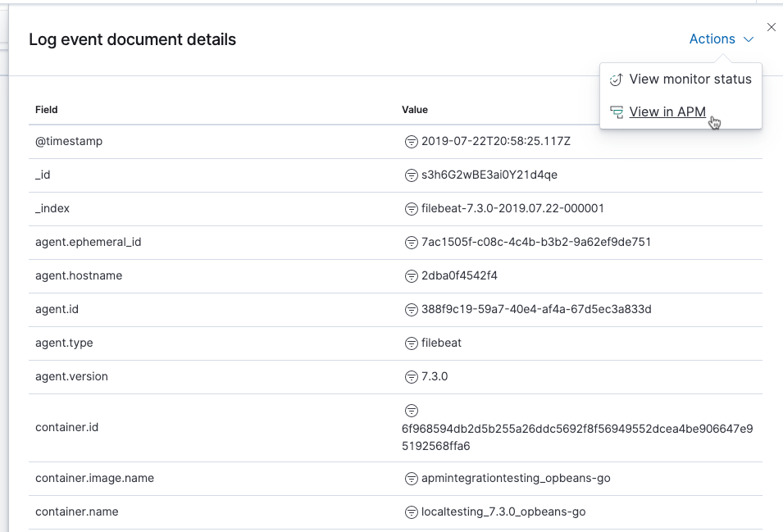The width and height of the screenshot is (783, 532).
Task: Filter by agent.type filebeat
Action: tap(411, 343)
